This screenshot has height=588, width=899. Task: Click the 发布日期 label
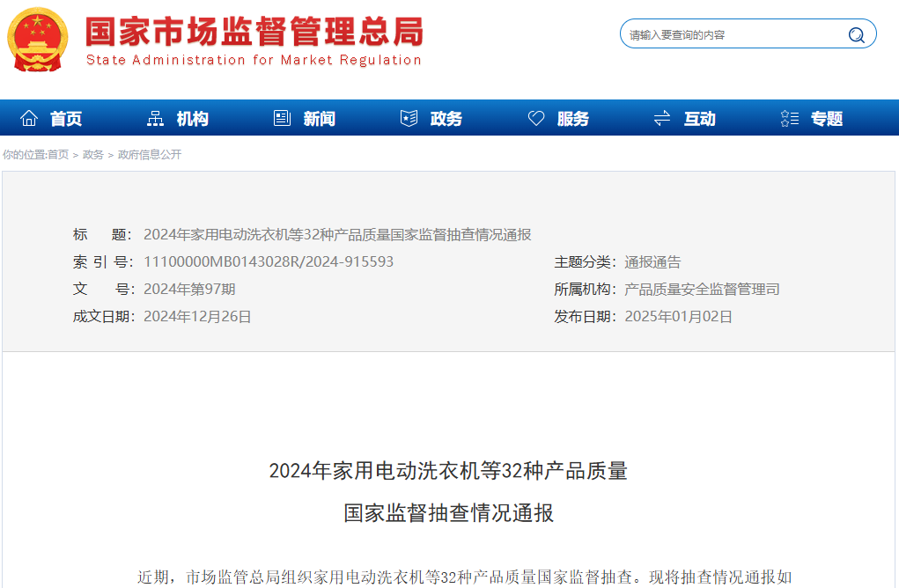585,316
